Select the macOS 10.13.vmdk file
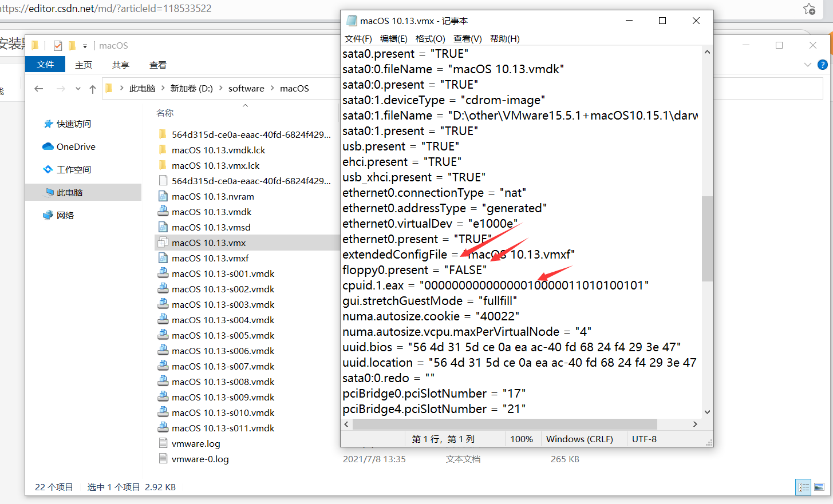Image resolution: width=833 pixels, height=504 pixels. coord(211,212)
